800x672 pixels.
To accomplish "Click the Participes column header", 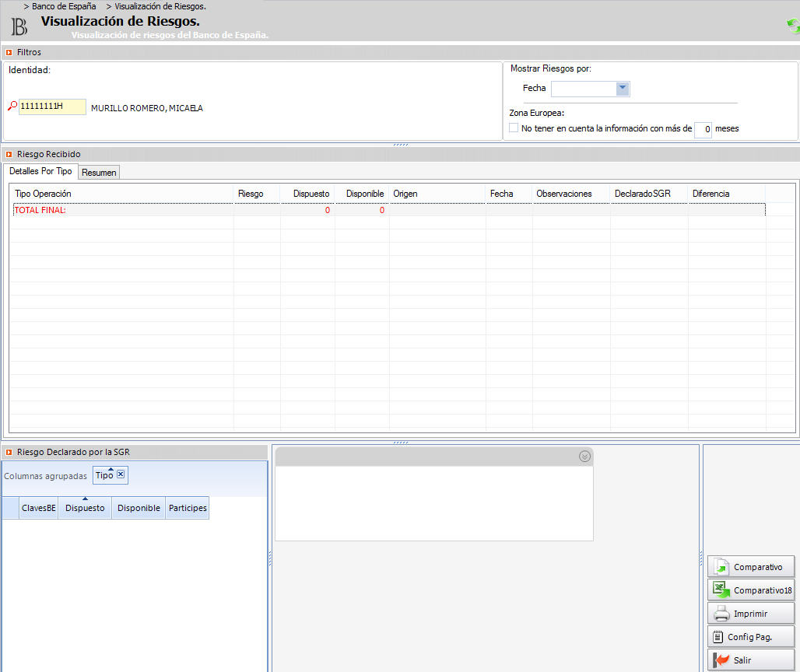I will tap(188, 508).
